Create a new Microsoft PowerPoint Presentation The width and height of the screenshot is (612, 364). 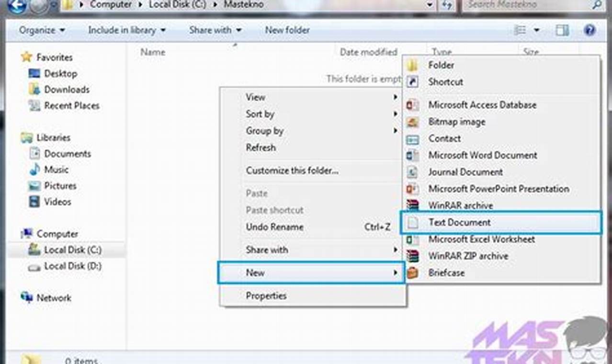tap(499, 189)
